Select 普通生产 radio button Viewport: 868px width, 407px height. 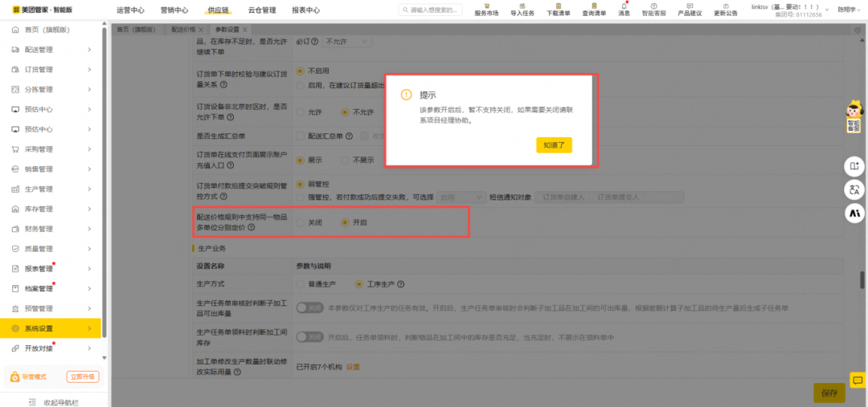click(301, 284)
